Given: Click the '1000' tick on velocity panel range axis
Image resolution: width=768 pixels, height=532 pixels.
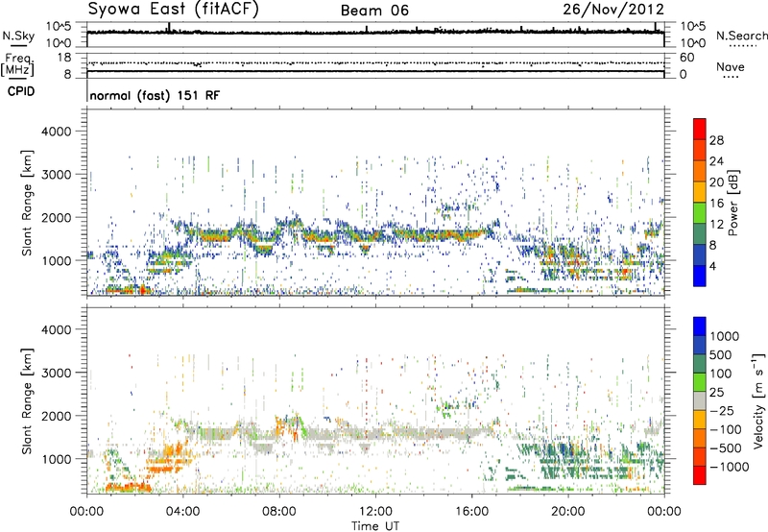Looking at the screenshot, I should point(56,459).
